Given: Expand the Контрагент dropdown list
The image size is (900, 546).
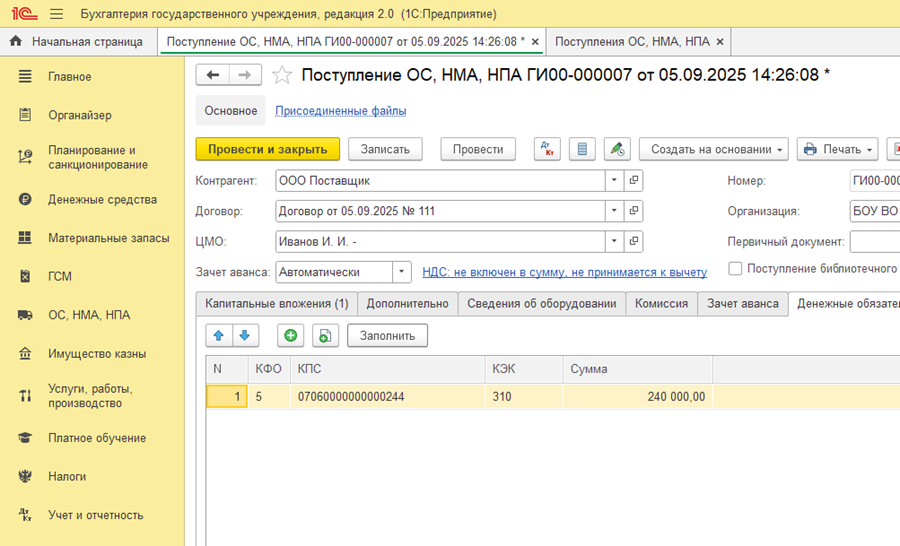Looking at the screenshot, I should click(614, 180).
